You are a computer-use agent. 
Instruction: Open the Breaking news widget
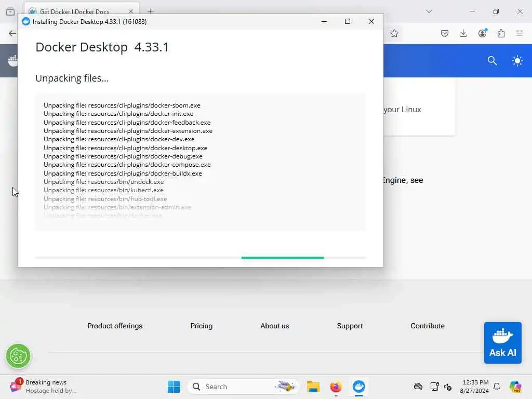pyautogui.click(x=44, y=387)
